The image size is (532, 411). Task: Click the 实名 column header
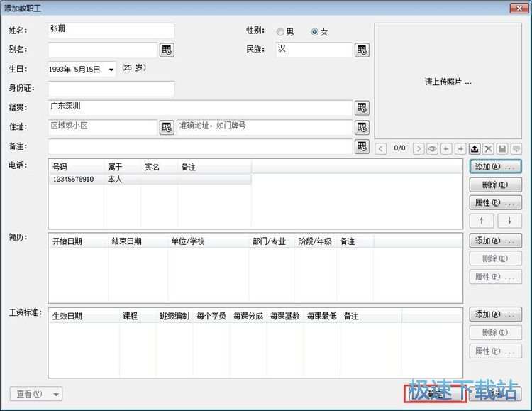pos(159,167)
